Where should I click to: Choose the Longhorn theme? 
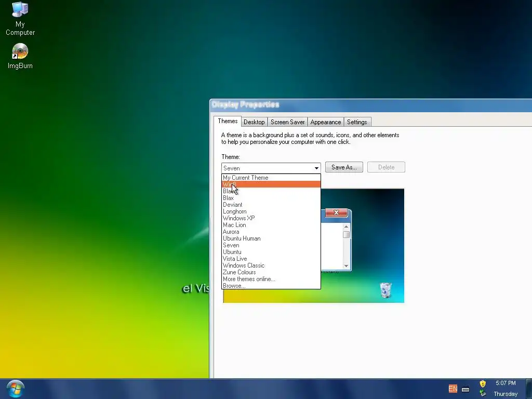(271, 211)
